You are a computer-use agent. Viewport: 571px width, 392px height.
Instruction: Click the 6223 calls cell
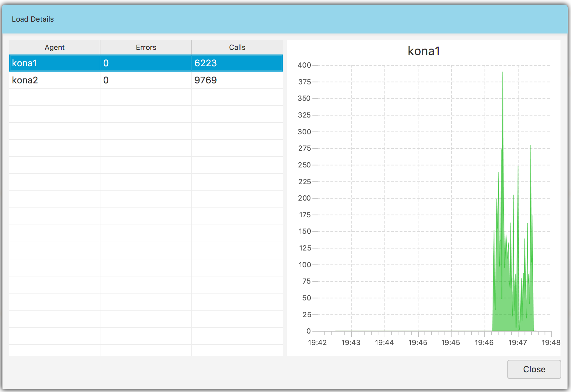237,63
